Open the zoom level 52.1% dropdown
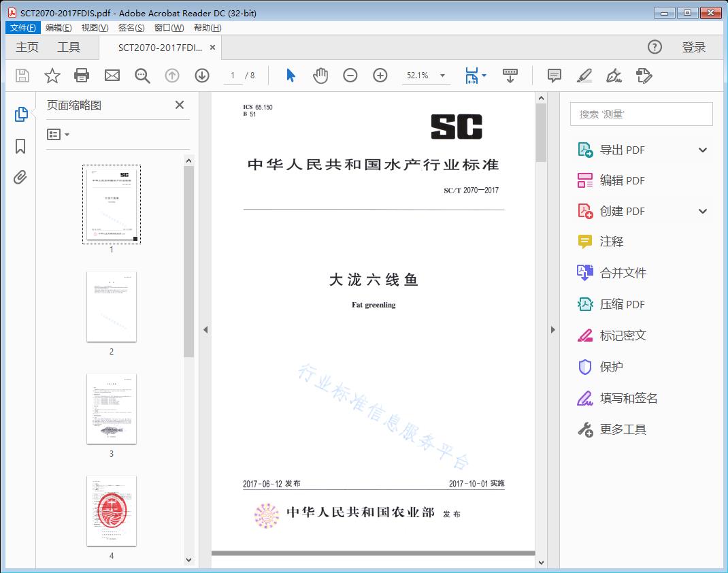728x573 pixels. (442, 76)
